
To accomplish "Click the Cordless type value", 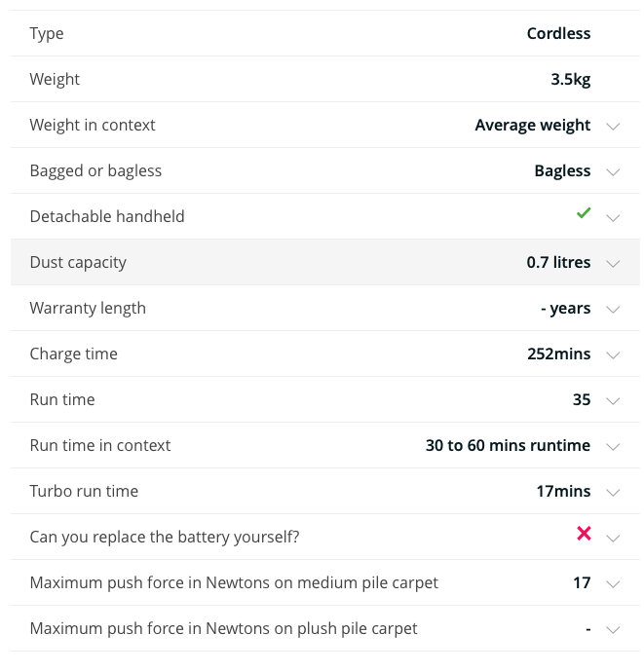I will coord(558,33).
